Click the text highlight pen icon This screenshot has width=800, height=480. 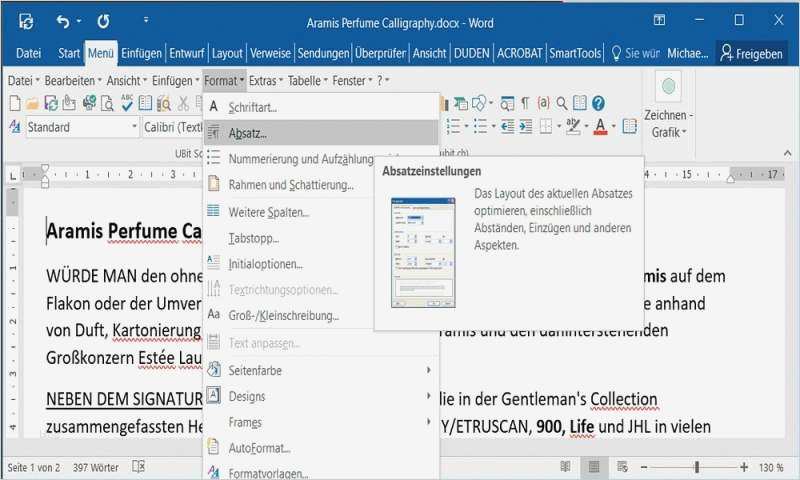pos(573,126)
